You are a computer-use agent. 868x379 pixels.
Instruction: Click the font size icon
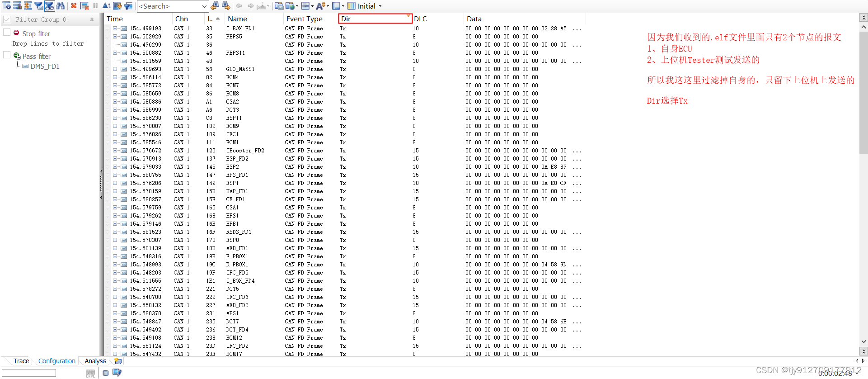[x=320, y=6]
